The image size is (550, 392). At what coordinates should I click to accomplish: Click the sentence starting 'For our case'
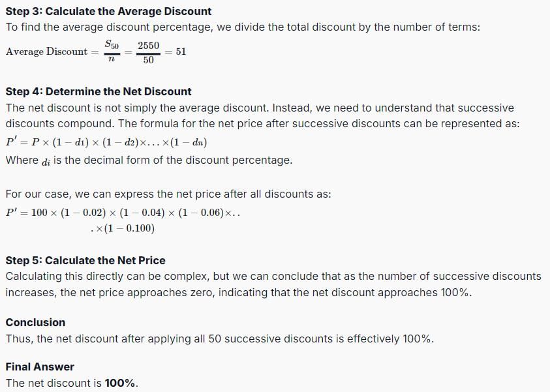point(168,194)
